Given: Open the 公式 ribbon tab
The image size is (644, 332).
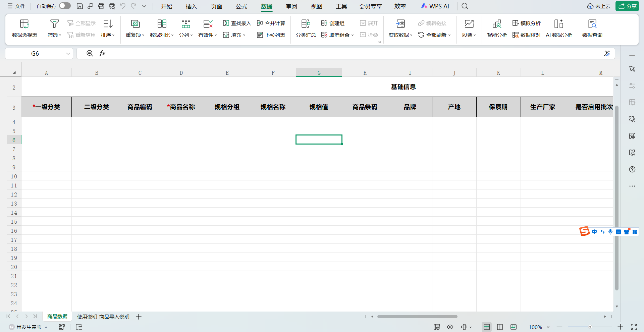Looking at the screenshot, I should pos(241,6).
